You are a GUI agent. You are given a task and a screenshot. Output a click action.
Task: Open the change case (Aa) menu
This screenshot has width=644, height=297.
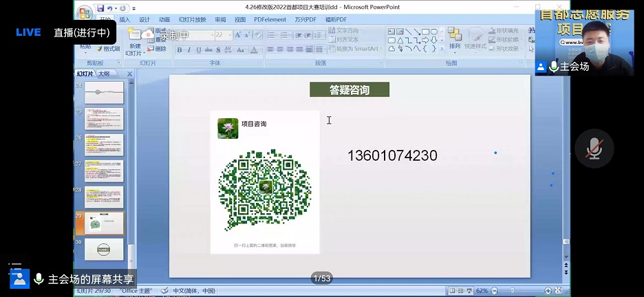pyautogui.click(x=241, y=49)
